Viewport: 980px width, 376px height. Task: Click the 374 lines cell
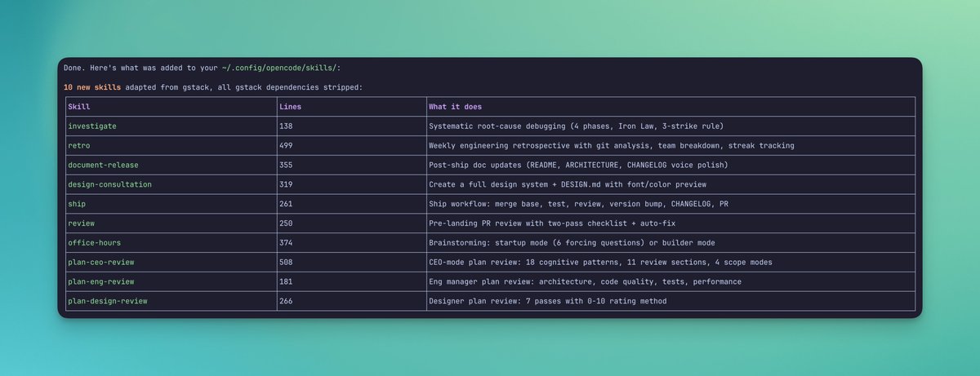(x=285, y=243)
